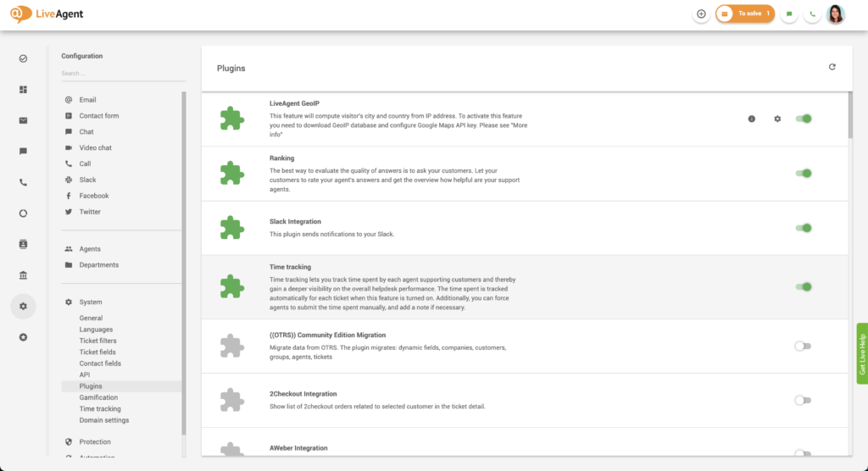Enable the 2Checkout Integration plugin

[x=802, y=400]
